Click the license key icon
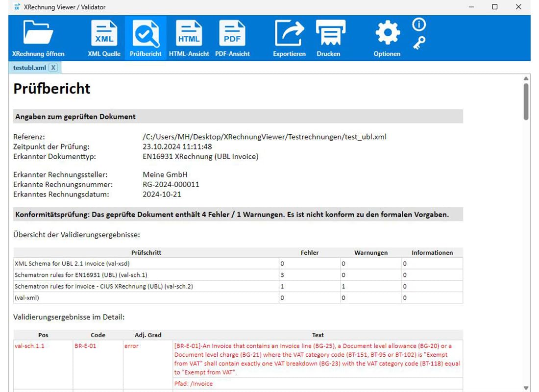This screenshot has height=392, width=539. tap(419, 43)
